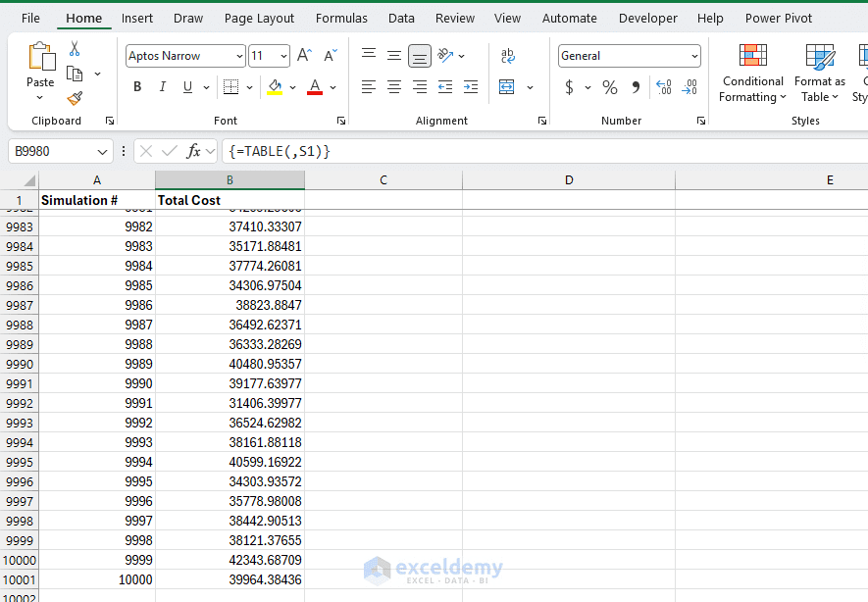Apply Percent Style format

coord(610,87)
